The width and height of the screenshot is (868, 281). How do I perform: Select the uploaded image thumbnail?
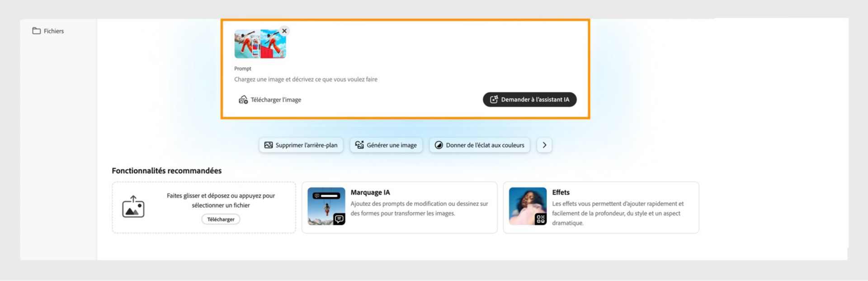[x=260, y=44]
